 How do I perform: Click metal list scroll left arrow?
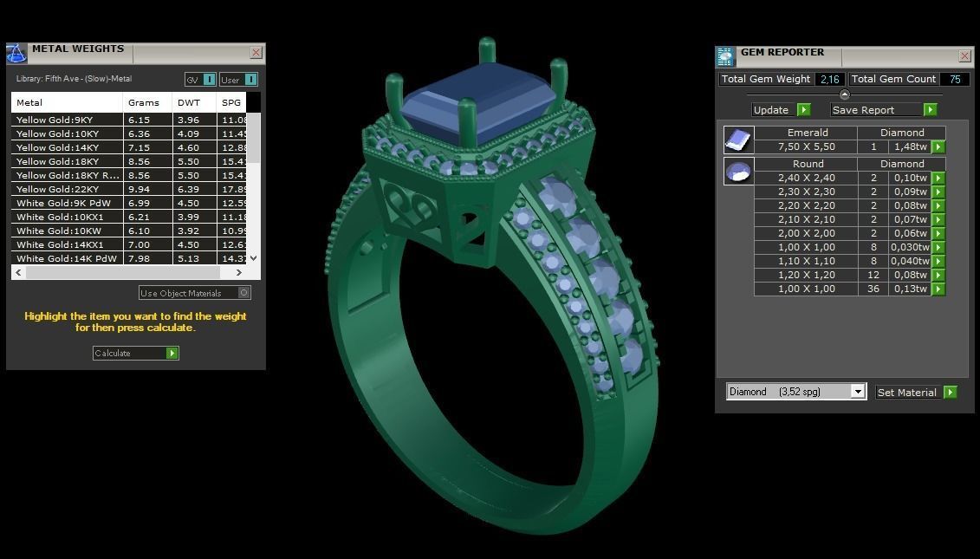(x=18, y=273)
